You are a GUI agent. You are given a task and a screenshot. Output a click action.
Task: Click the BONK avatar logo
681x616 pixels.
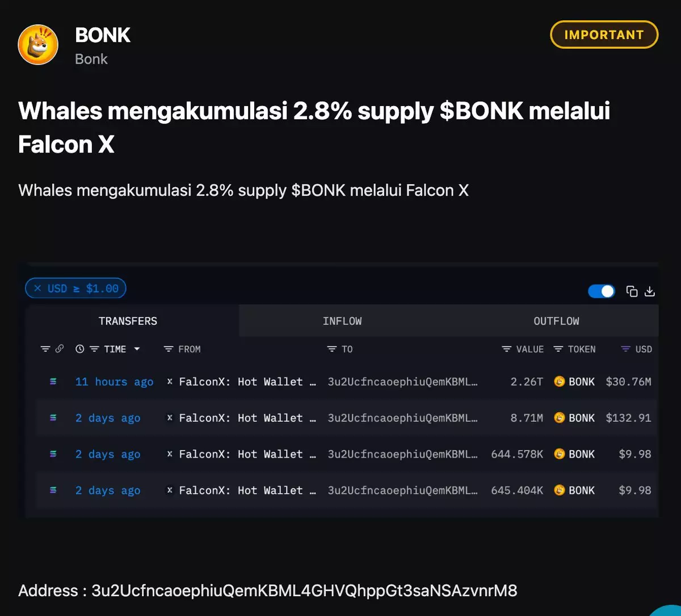pyautogui.click(x=38, y=45)
